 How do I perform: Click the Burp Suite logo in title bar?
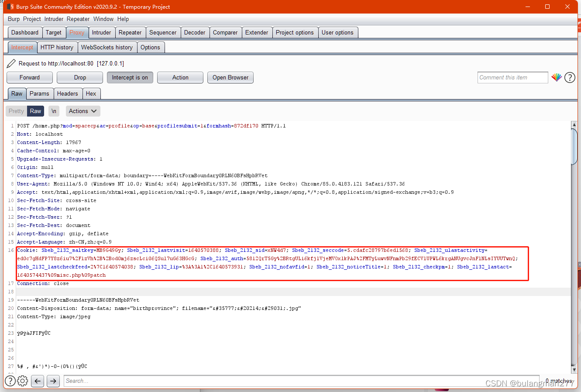pyautogui.click(x=10, y=7)
